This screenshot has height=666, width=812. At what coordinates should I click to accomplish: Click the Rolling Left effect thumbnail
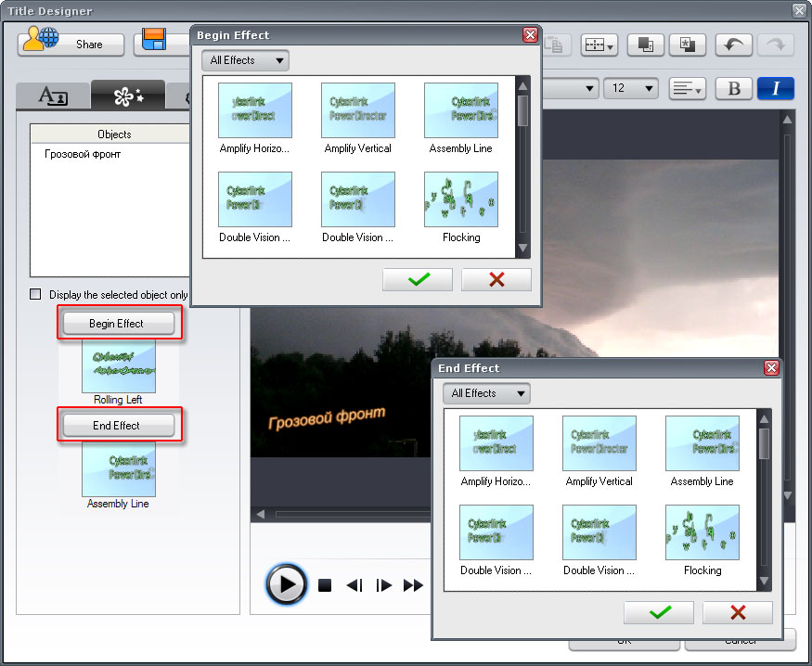(119, 366)
